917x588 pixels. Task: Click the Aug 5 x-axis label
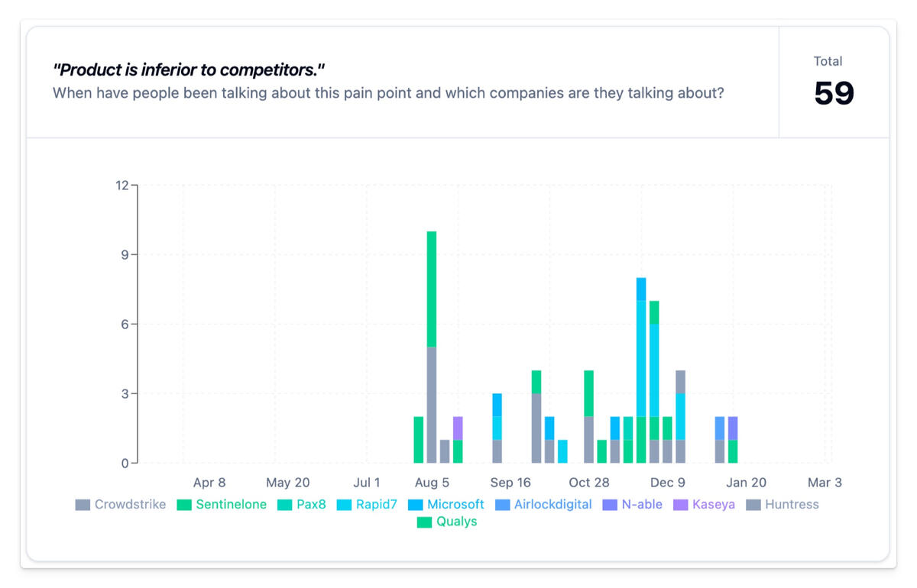[432, 483]
